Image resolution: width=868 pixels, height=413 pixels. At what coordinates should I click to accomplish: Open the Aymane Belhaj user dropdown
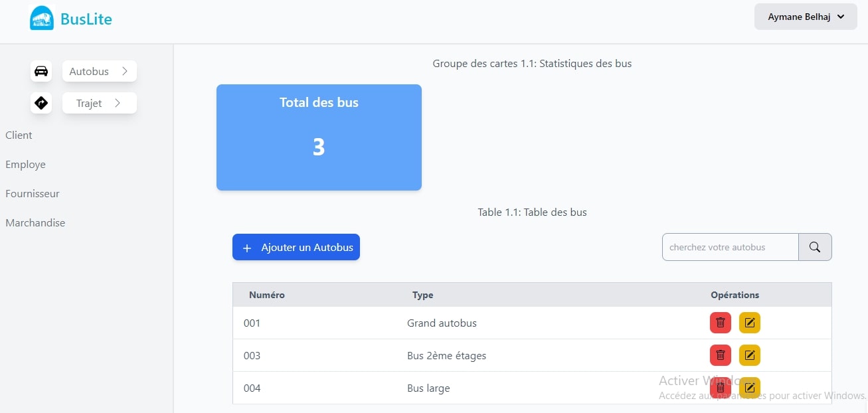click(x=806, y=17)
